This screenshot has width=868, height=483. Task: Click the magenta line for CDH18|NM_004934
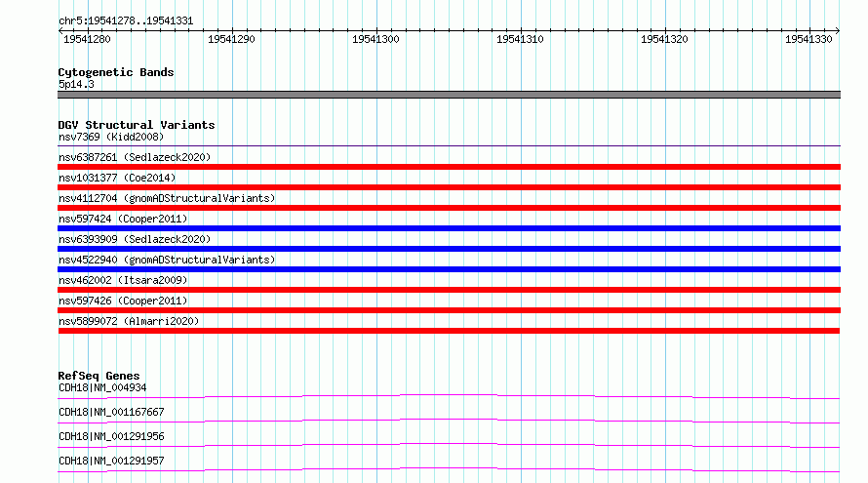click(x=449, y=396)
